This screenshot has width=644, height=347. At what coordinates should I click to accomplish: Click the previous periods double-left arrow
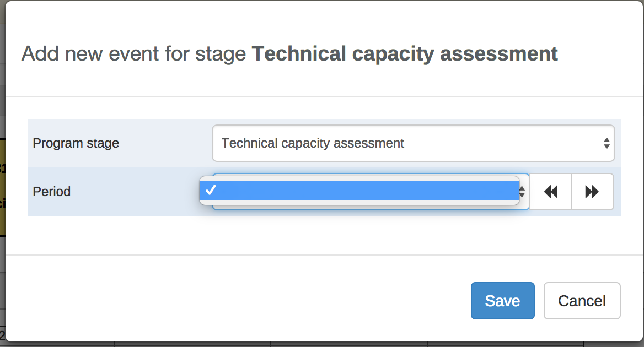point(551,192)
